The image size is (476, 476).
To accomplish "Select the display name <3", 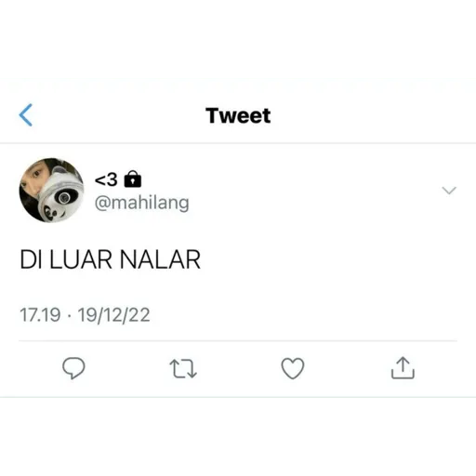I will [106, 179].
